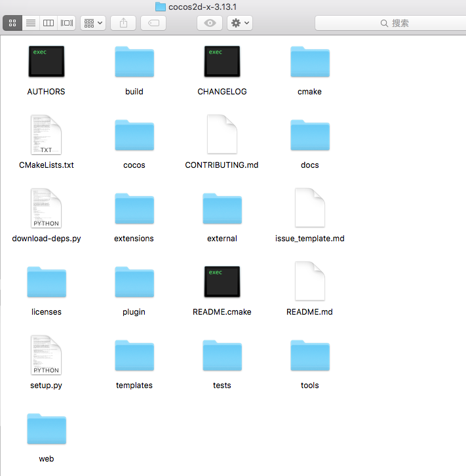The image size is (466, 476).
Task: Click the 'download-deps.py' file name label
Action: pyautogui.click(x=47, y=239)
